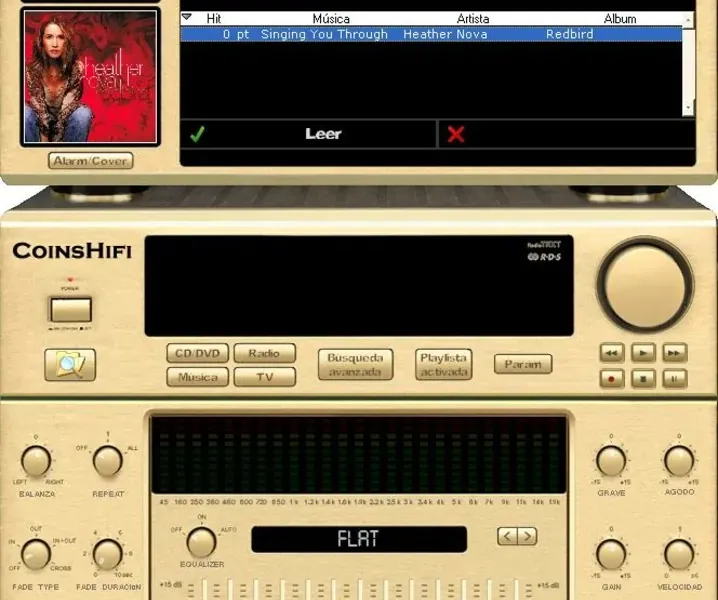Click the red record button

(x=612, y=379)
